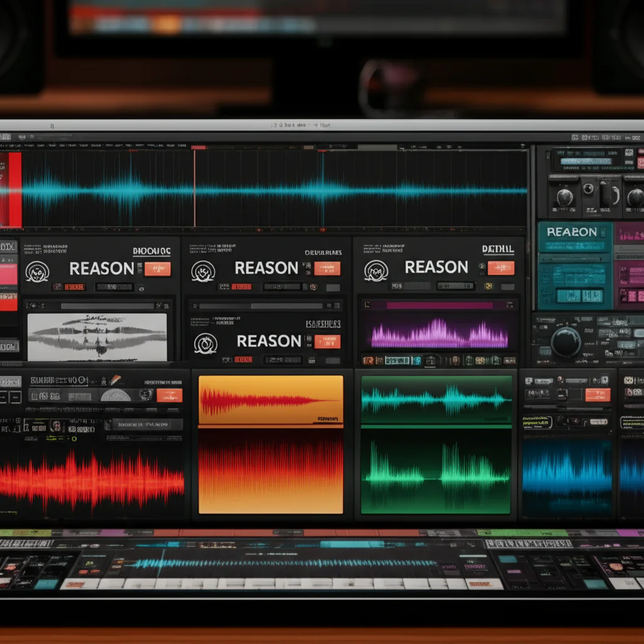The height and width of the screenshot is (644, 644).
Task: Click the circular logo of the lower middle-column Reason device
Action: tap(206, 343)
